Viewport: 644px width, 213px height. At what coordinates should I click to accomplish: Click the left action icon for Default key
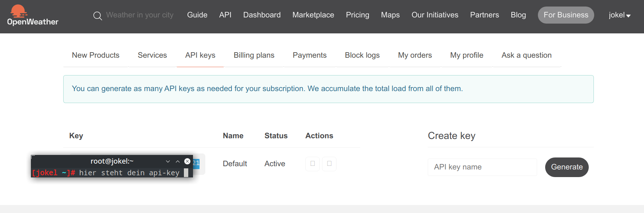pyautogui.click(x=313, y=164)
